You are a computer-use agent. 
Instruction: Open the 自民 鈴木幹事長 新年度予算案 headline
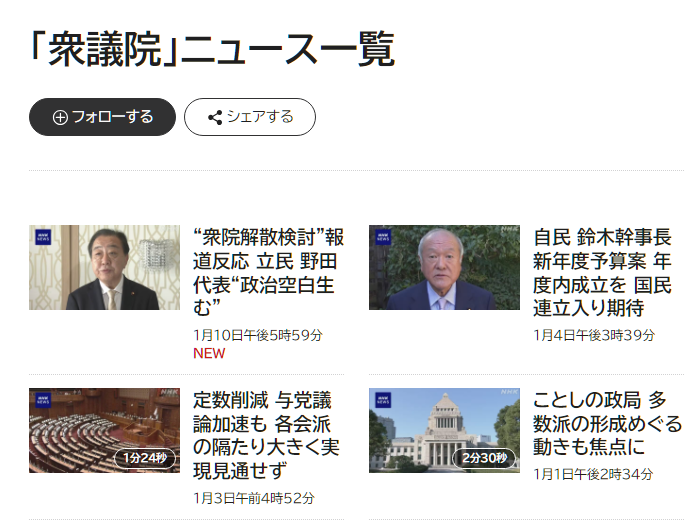(602, 272)
